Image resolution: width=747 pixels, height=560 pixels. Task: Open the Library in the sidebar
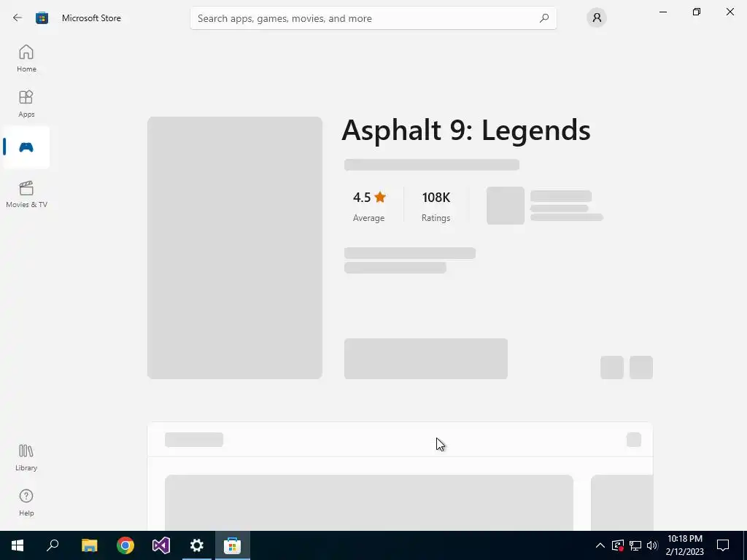coord(26,457)
